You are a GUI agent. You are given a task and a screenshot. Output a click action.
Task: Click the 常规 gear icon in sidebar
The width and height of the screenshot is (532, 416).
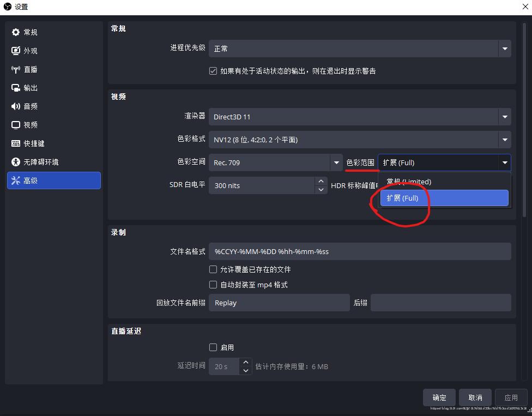tap(15, 32)
